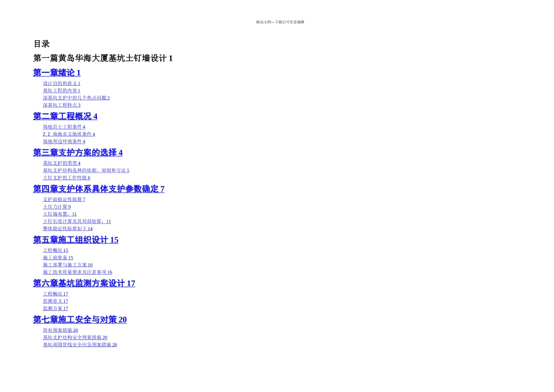Click link 监测意义 17

click(x=55, y=302)
